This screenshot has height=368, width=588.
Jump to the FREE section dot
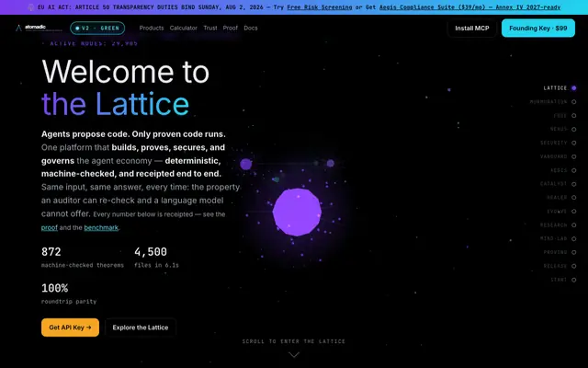pos(573,116)
